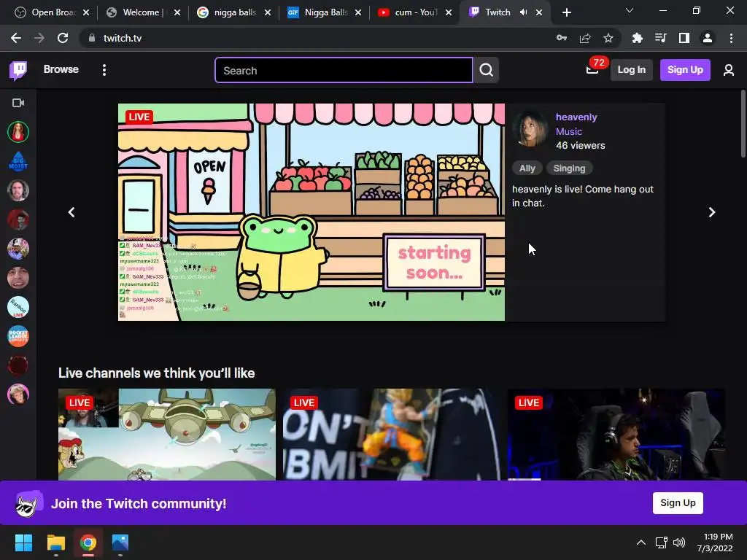The height and width of the screenshot is (560, 747).
Task: Open the tab search chevron dropdown
Action: pos(630,10)
